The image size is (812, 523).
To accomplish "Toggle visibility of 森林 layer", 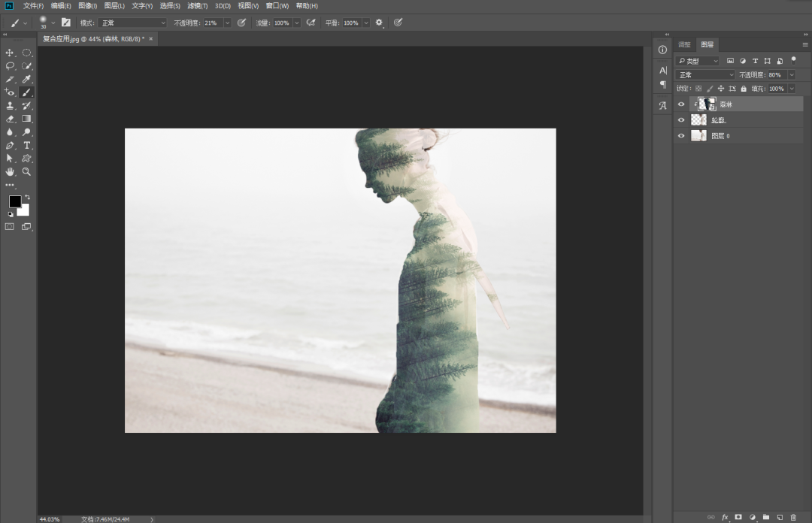I will coord(681,104).
